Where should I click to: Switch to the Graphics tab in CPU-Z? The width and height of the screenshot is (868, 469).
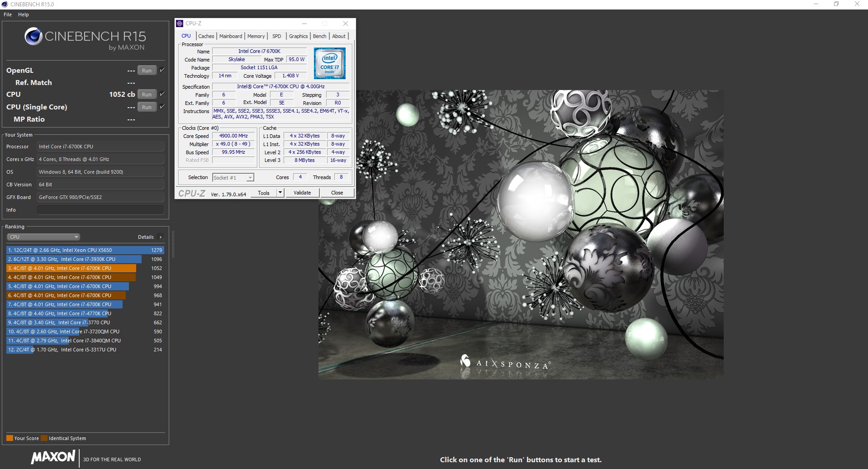click(x=299, y=36)
